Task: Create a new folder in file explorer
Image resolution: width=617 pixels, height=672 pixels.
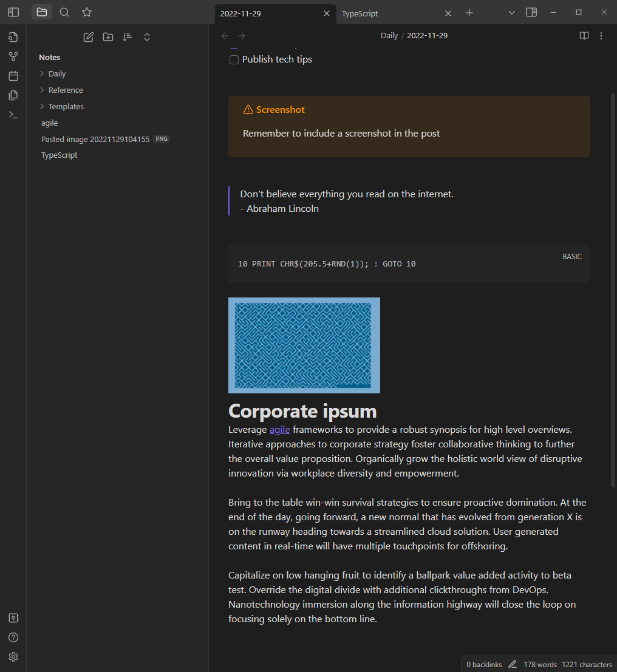Action: pyautogui.click(x=108, y=37)
